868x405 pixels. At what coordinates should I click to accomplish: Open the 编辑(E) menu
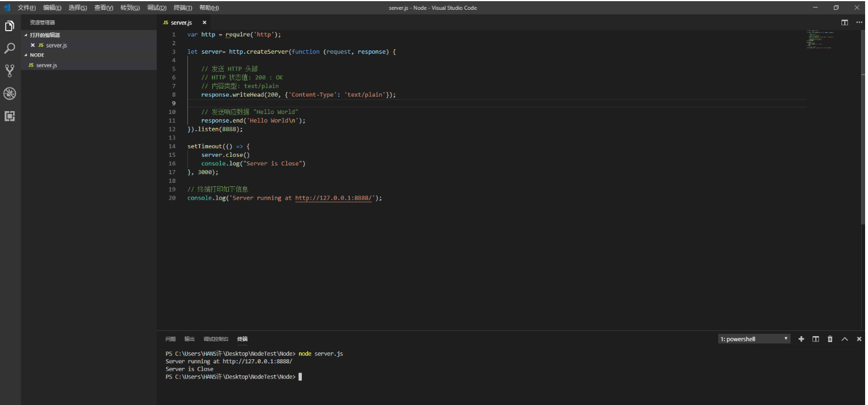tap(52, 8)
